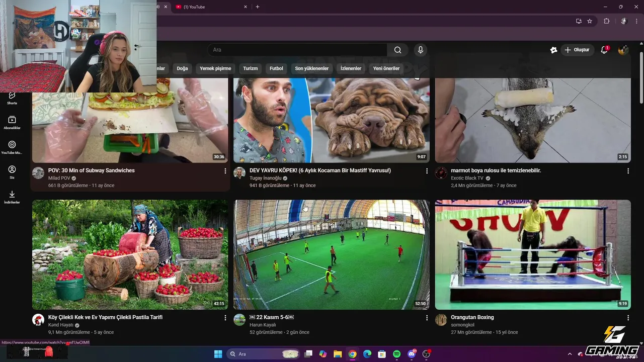This screenshot has height=362, width=644.
Task: Click the Oluştur create button
Action: (x=577, y=50)
